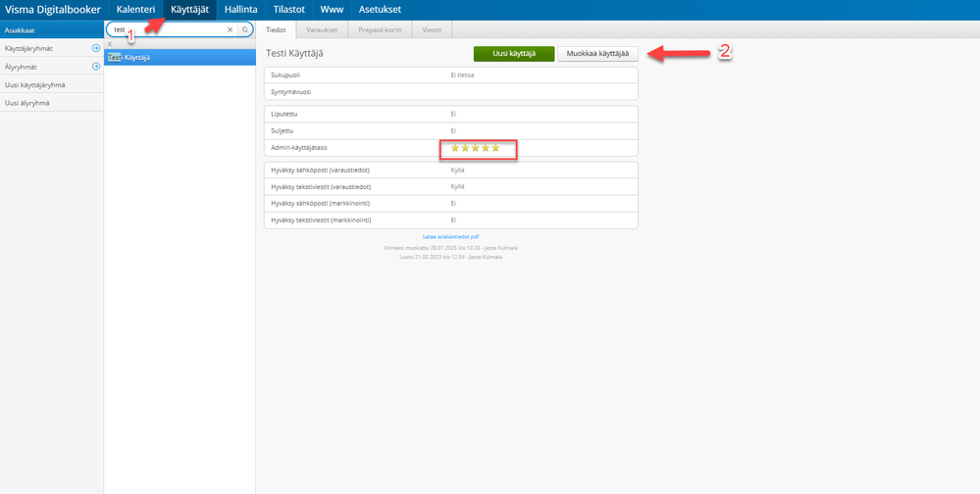Click the Liputettu row label
The image size is (980, 494).
pos(284,115)
